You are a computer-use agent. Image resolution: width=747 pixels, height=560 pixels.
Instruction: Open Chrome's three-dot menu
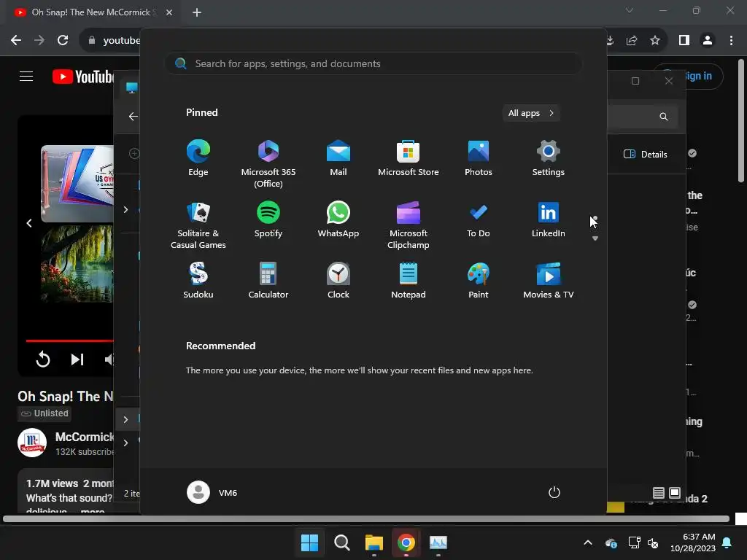(731, 41)
